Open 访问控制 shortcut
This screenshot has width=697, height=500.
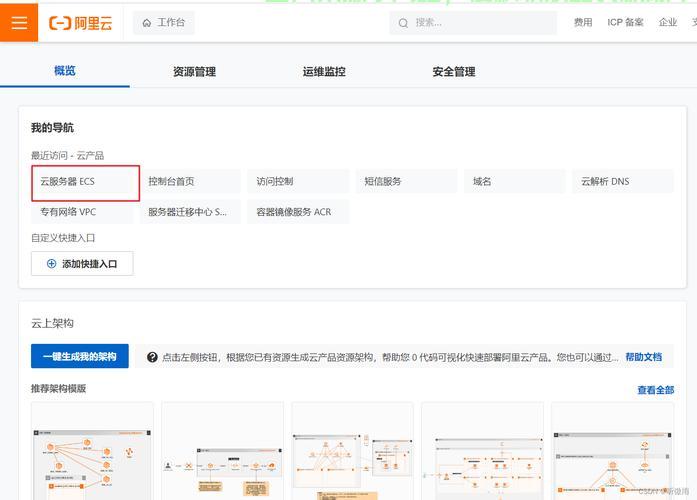coord(298,181)
